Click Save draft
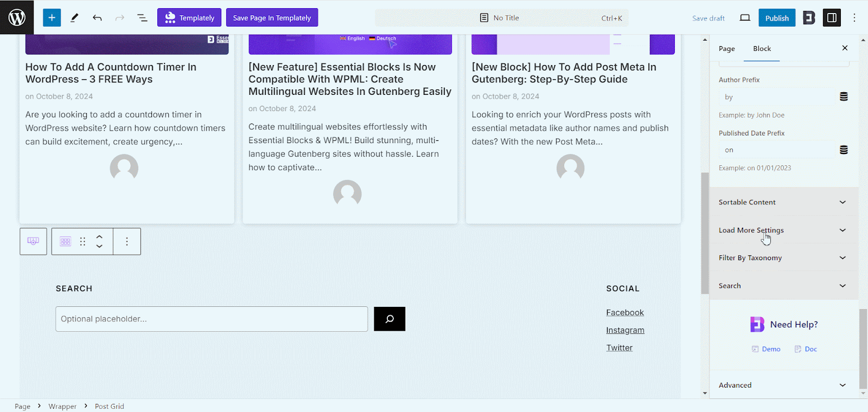Image resolution: width=868 pixels, height=412 pixels. pos(709,18)
